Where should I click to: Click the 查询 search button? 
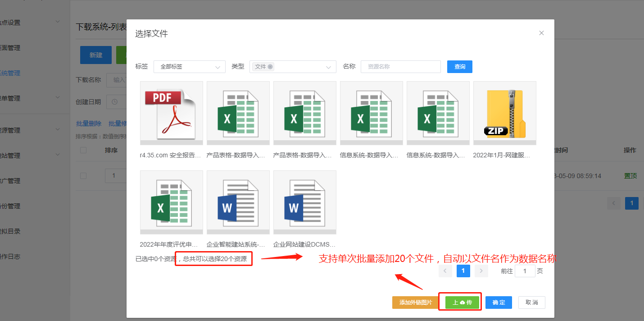459,67
